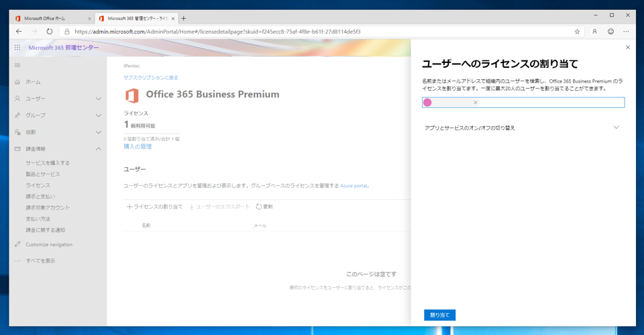
Task: Switch to Microsoft Office ホーム browser tab
Action: tap(52, 19)
